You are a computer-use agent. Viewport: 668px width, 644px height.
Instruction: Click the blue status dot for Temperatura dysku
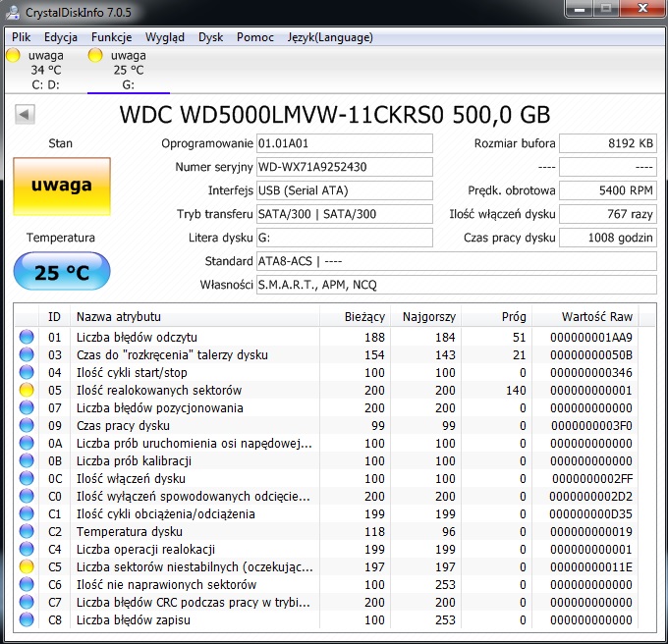click(x=27, y=531)
